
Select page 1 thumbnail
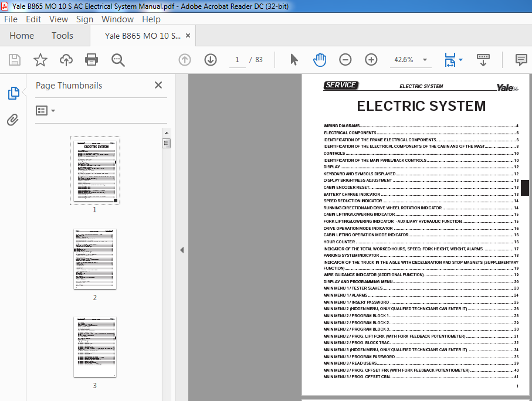95,171
